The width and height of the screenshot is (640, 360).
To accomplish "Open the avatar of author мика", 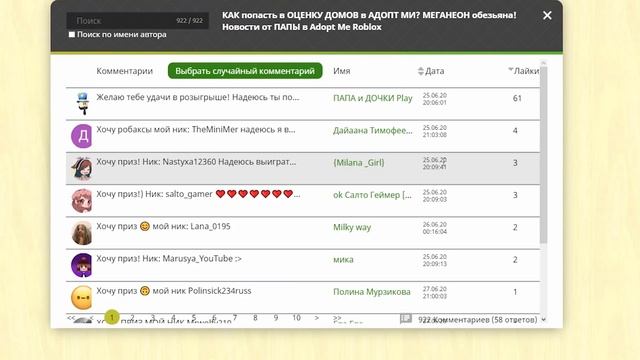I will click(x=81, y=265).
